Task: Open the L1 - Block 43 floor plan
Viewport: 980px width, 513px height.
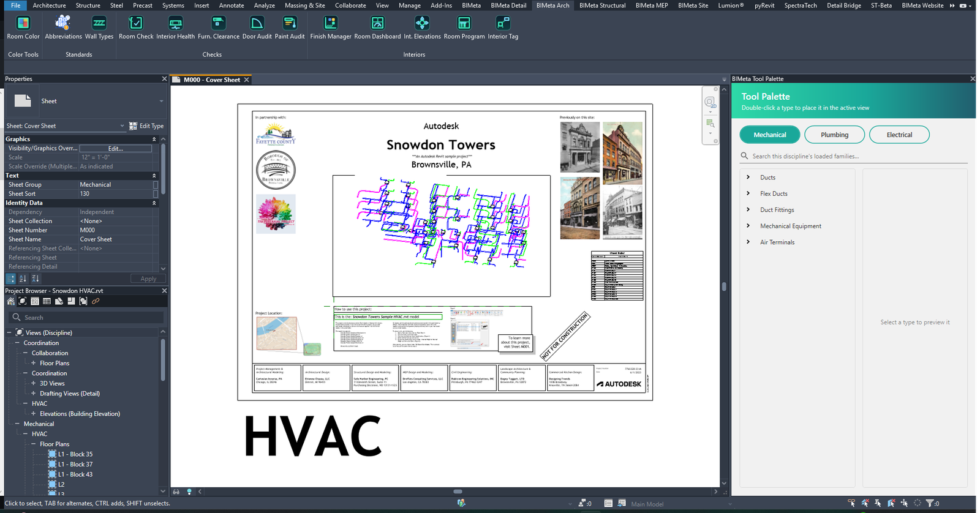Action: click(x=75, y=474)
